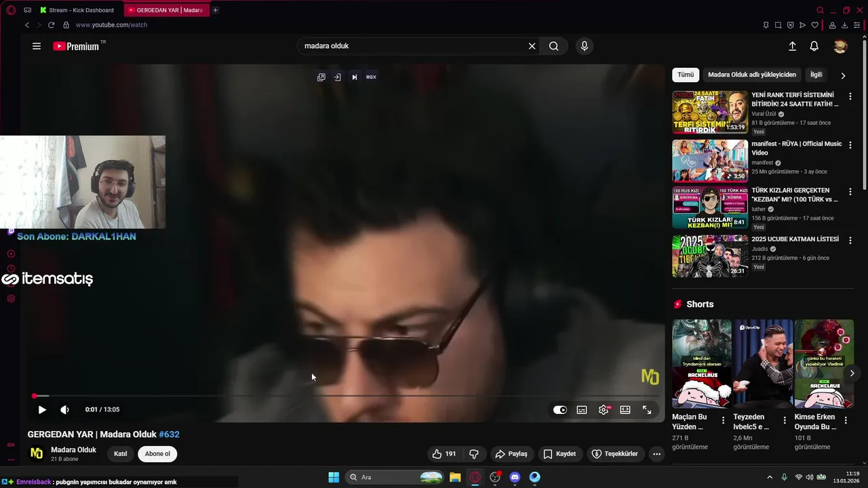Join the channel with Katıl
The width and height of the screenshot is (868, 488).
[x=120, y=454]
